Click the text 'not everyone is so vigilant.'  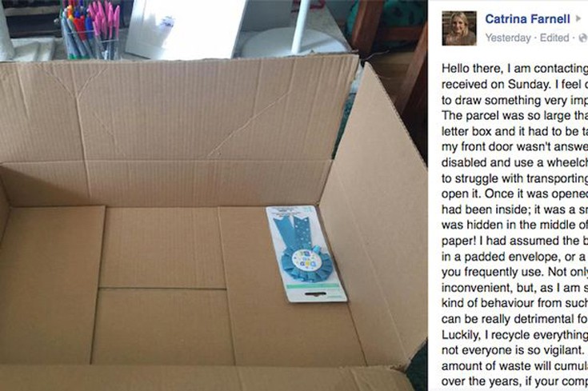pos(513,349)
